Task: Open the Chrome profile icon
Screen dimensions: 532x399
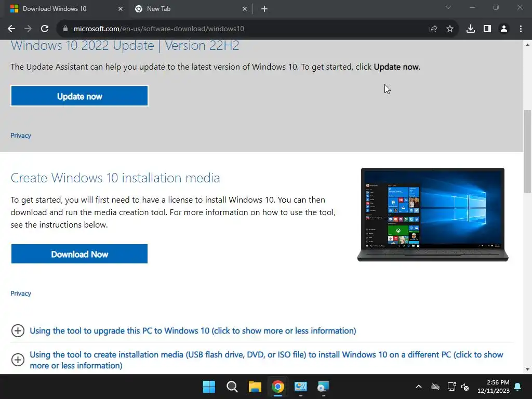Action: pyautogui.click(x=504, y=29)
